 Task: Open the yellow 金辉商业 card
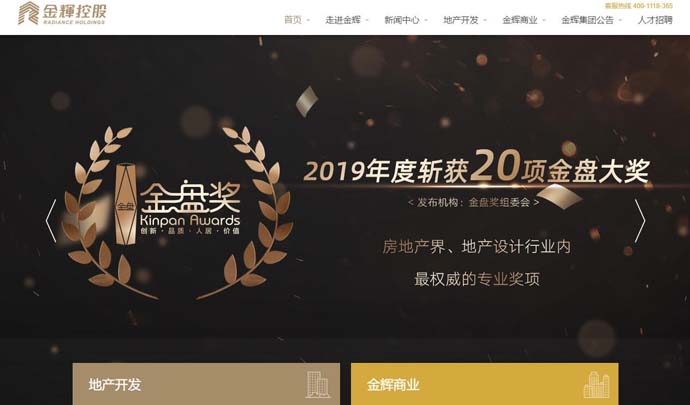(484, 384)
